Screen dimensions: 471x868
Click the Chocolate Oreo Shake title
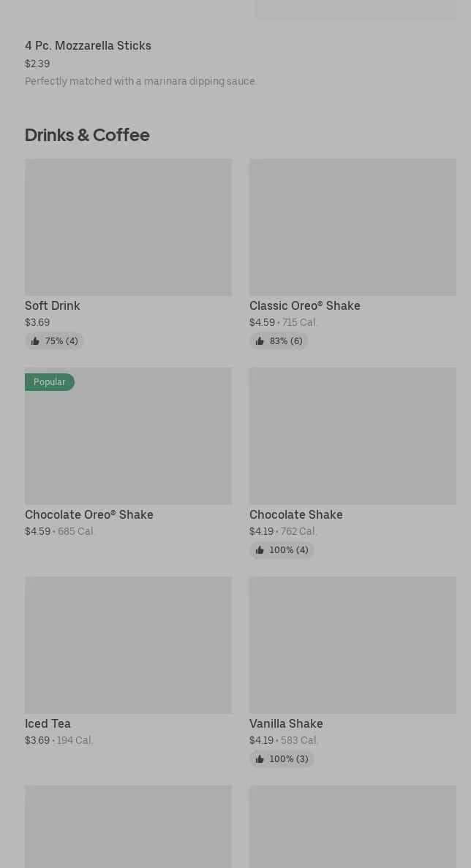[x=89, y=515]
